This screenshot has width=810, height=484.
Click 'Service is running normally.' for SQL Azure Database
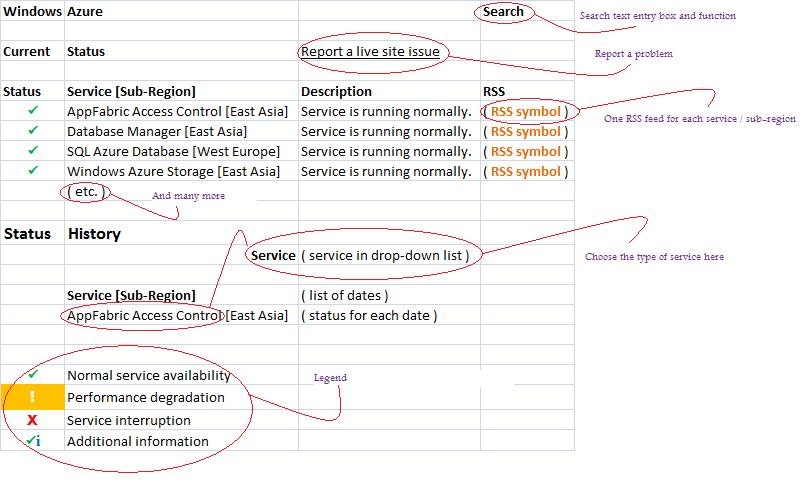click(x=386, y=152)
